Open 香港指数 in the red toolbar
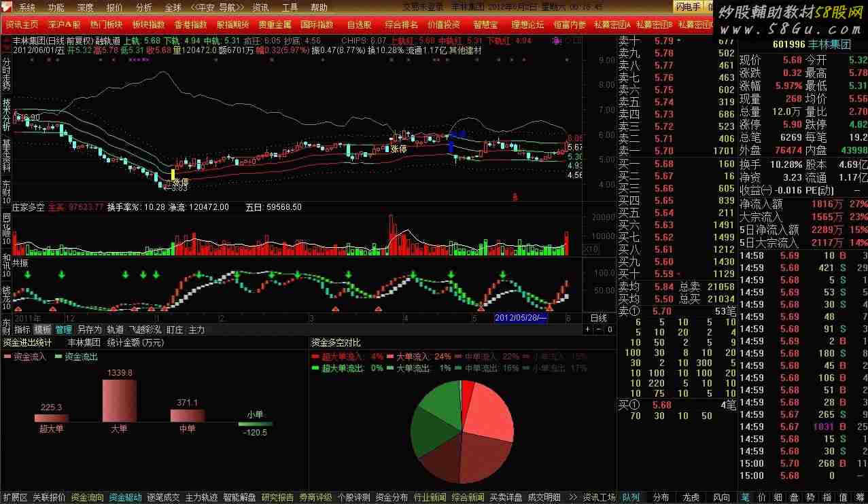This screenshot has height=504, width=868. click(x=191, y=24)
